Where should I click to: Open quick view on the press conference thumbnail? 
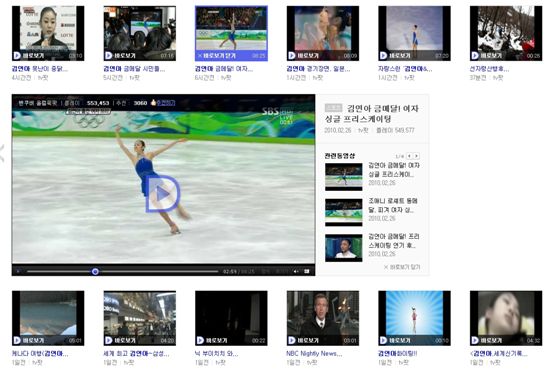click(x=29, y=56)
